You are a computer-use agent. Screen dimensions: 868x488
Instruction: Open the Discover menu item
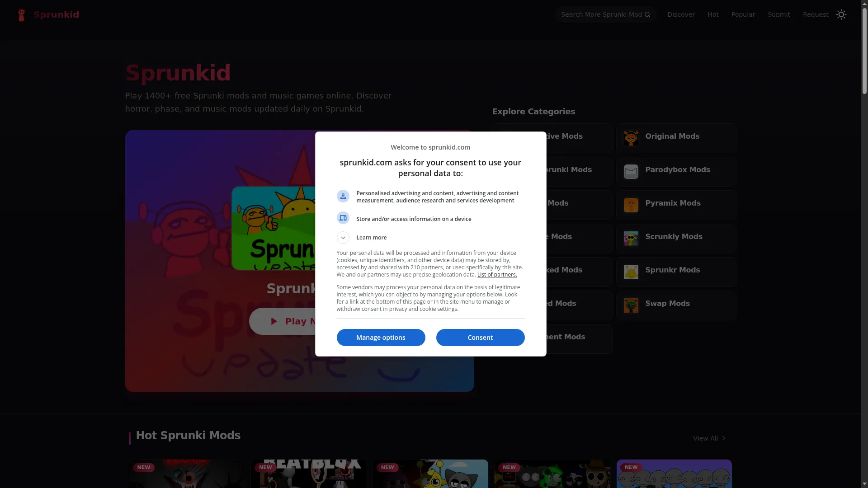(681, 14)
